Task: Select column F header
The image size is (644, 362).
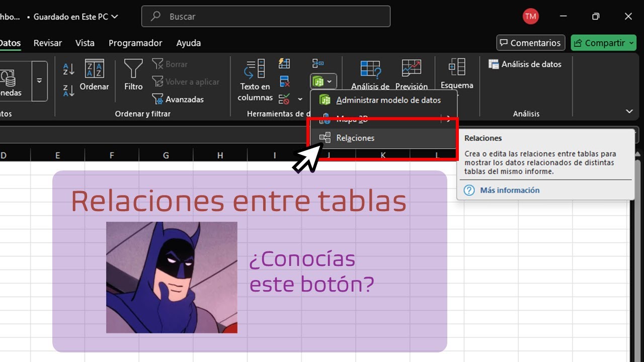Action: pos(112,155)
